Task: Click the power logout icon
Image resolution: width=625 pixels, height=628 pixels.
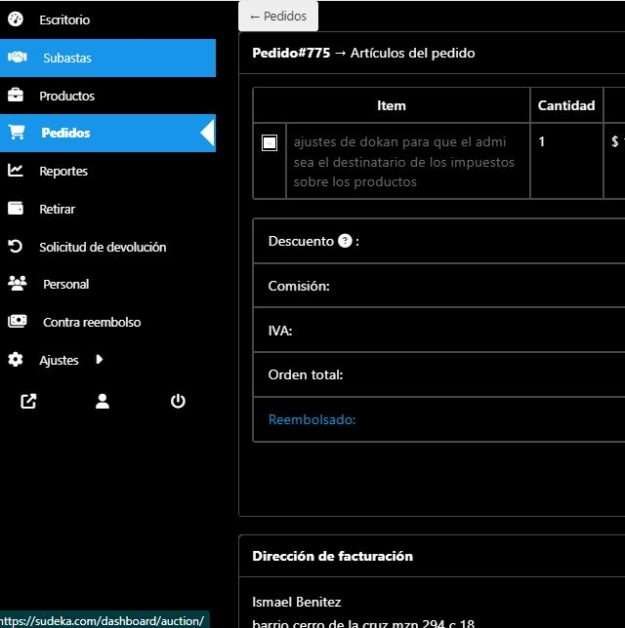Action: click(x=178, y=401)
